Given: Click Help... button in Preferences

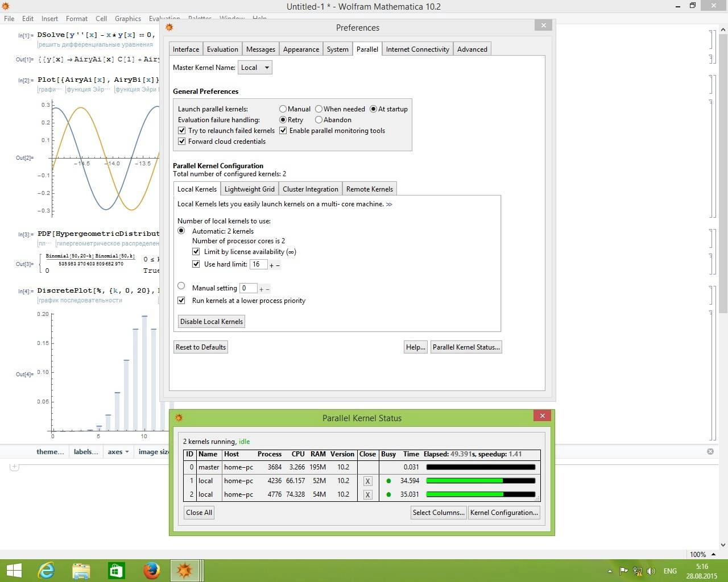Looking at the screenshot, I should [x=416, y=347].
